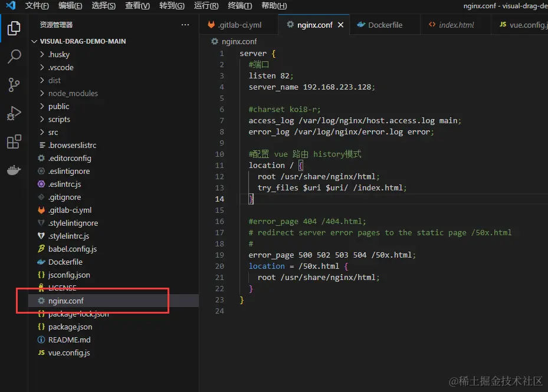
Task: Click the ESLint icon of .eslintrc.js
Action: [x=41, y=184]
